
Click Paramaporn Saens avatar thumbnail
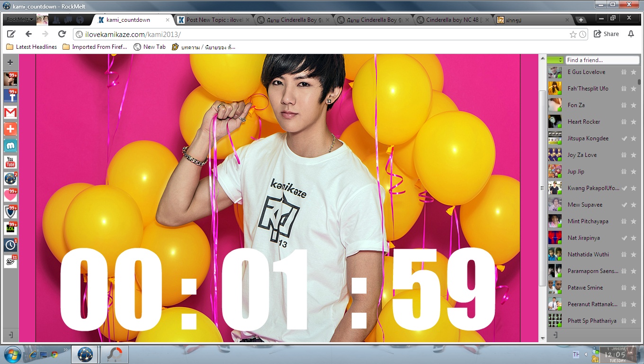pos(555,271)
